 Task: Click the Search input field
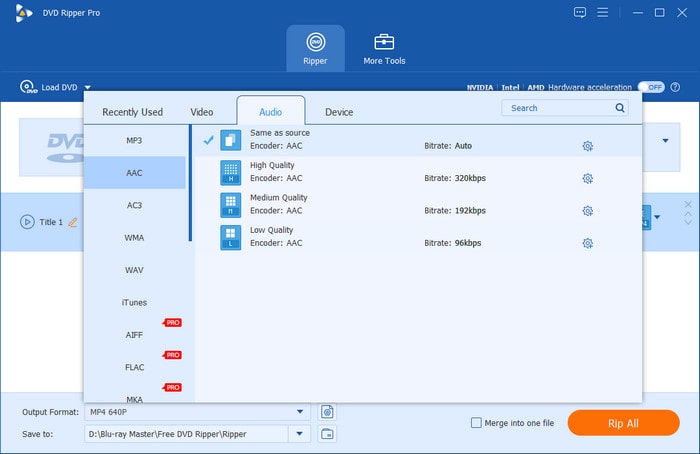[x=558, y=108]
